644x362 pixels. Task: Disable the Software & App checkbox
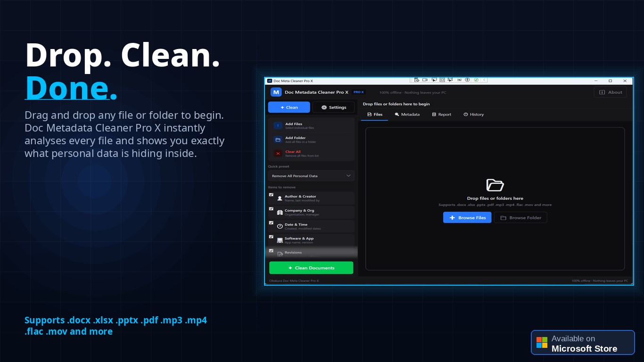[x=271, y=237]
